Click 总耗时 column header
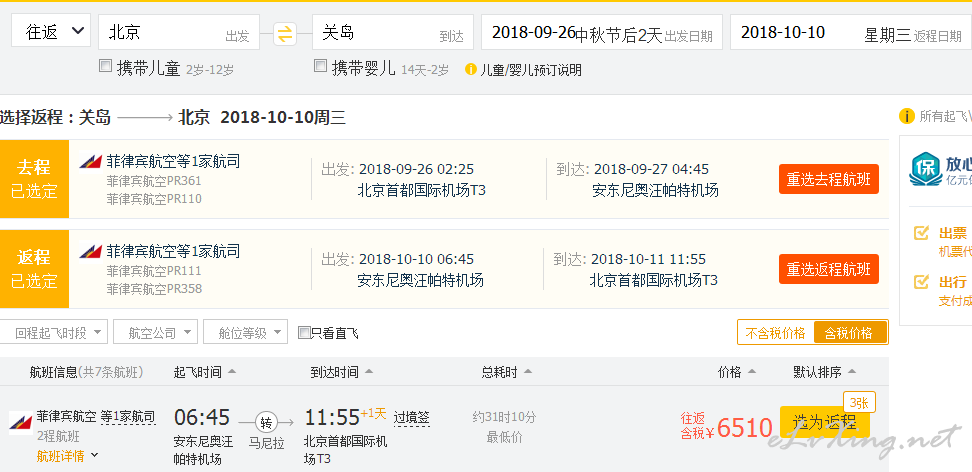This screenshot has height=472, width=972. pyautogui.click(x=500, y=372)
